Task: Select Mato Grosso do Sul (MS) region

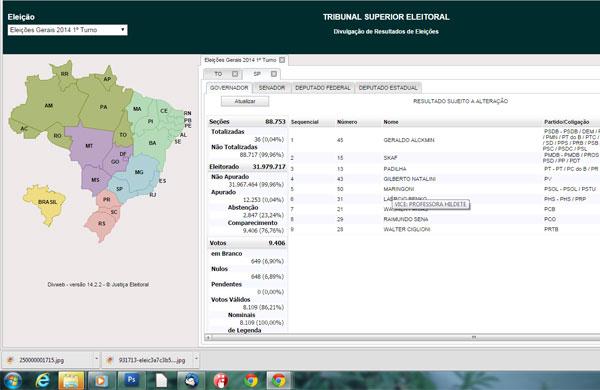Action: (x=95, y=180)
